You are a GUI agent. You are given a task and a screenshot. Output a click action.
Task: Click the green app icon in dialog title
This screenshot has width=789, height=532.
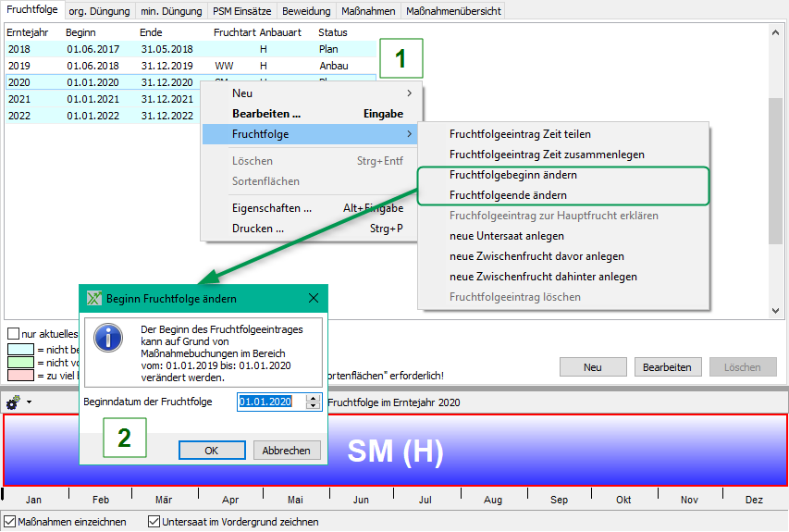(93, 299)
